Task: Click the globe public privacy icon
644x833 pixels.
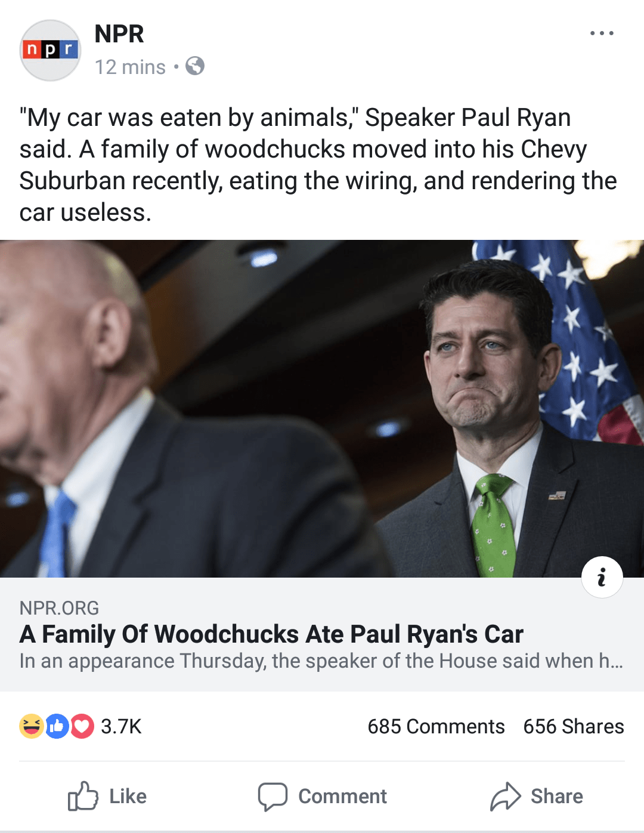Action: [195, 66]
